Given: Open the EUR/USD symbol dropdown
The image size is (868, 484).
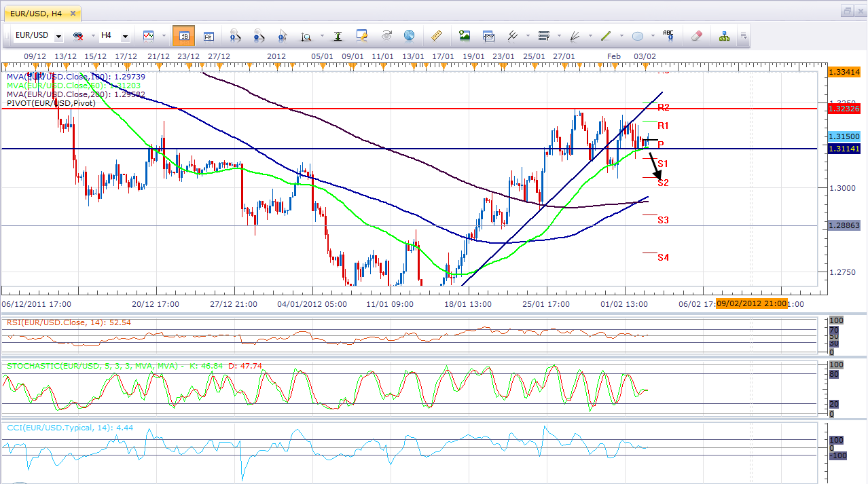Looking at the screenshot, I should (x=59, y=36).
